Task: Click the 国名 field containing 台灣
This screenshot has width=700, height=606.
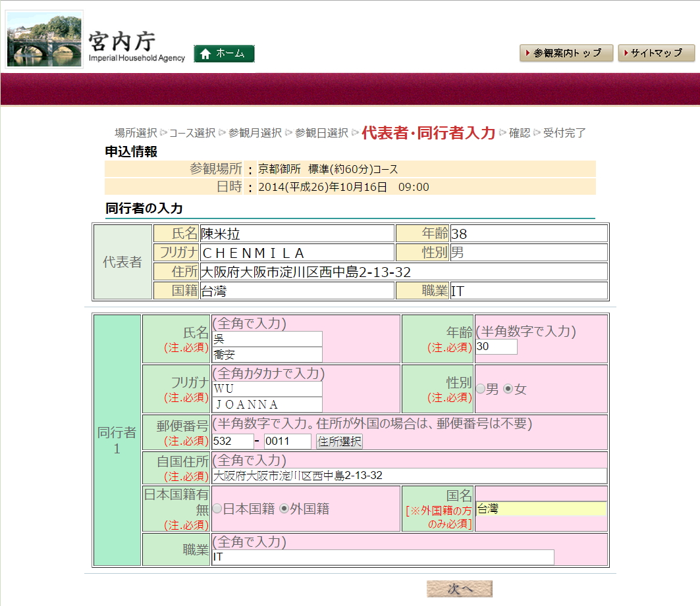Action: click(x=541, y=509)
